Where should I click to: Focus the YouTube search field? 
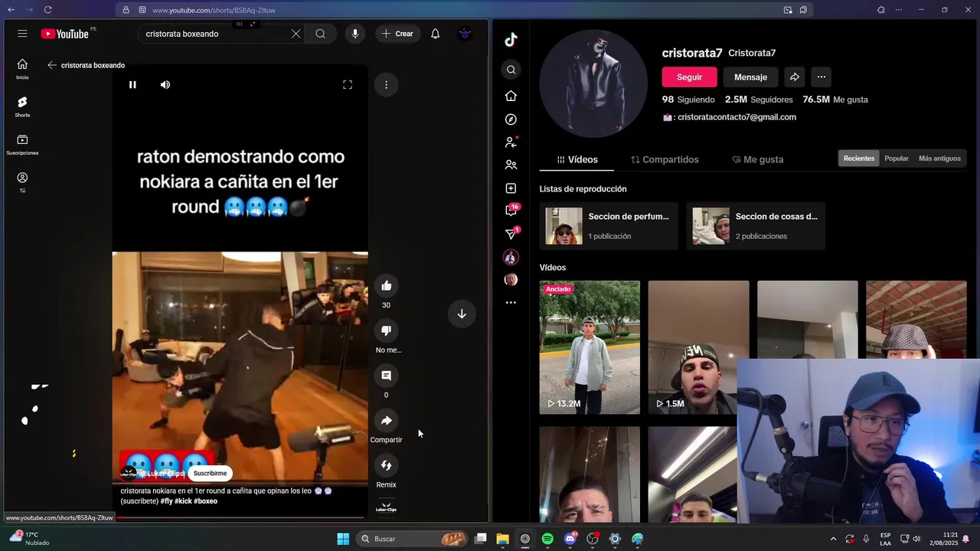[x=214, y=34]
